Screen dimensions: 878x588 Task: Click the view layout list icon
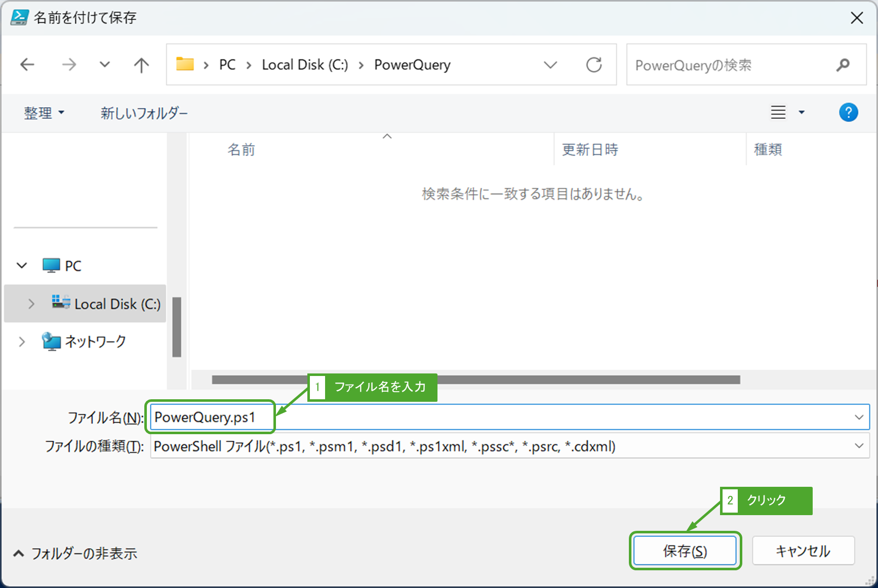[778, 112]
